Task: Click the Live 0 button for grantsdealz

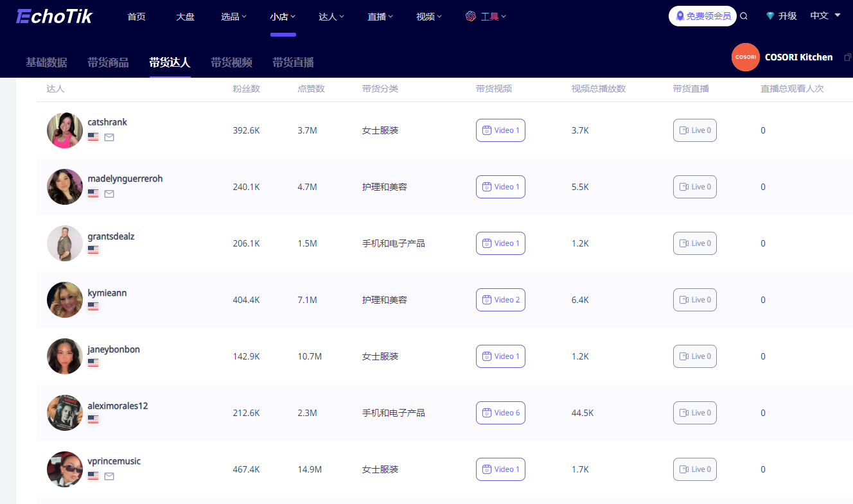Action: coord(694,243)
